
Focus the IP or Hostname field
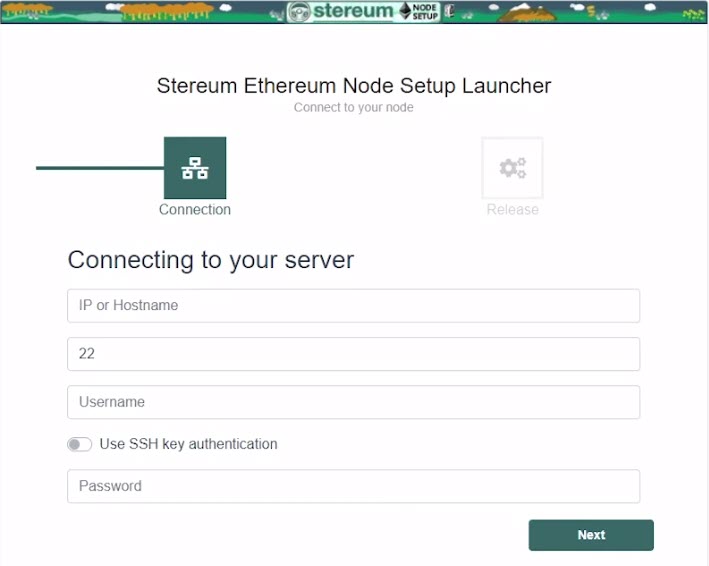click(354, 306)
